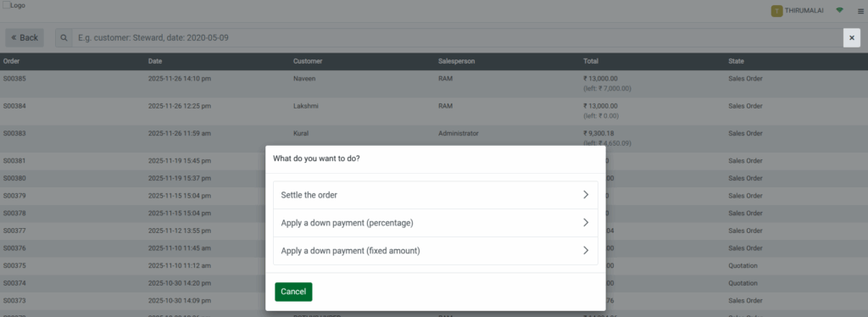The height and width of the screenshot is (317, 868).
Task: Click Sales Order state of S00385
Action: point(745,79)
